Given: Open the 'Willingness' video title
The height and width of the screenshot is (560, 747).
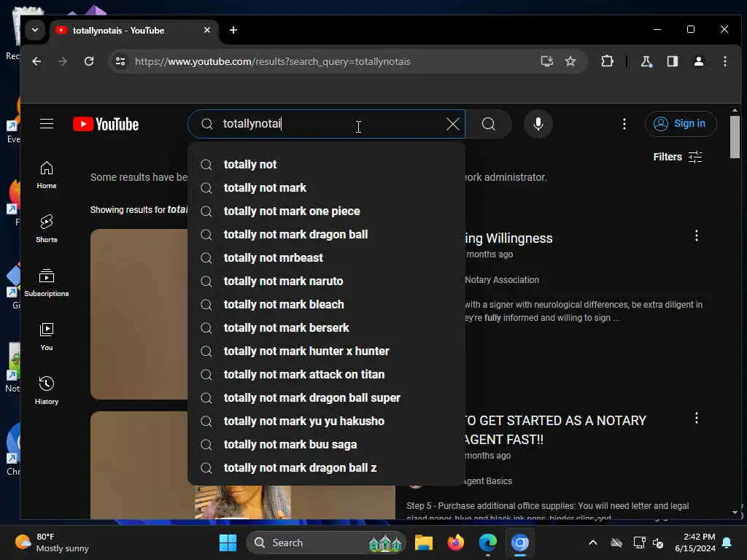Looking at the screenshot, I should tap(508, 238).
